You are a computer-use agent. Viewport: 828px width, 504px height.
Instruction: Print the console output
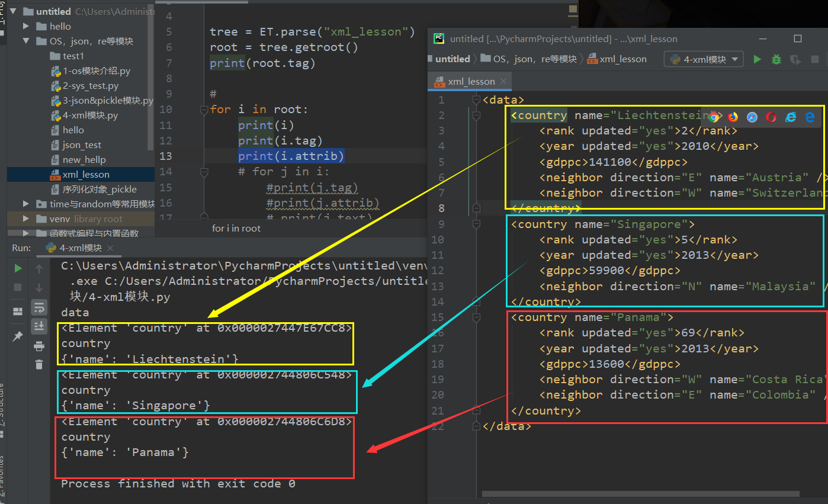click(x=39, y=346)
